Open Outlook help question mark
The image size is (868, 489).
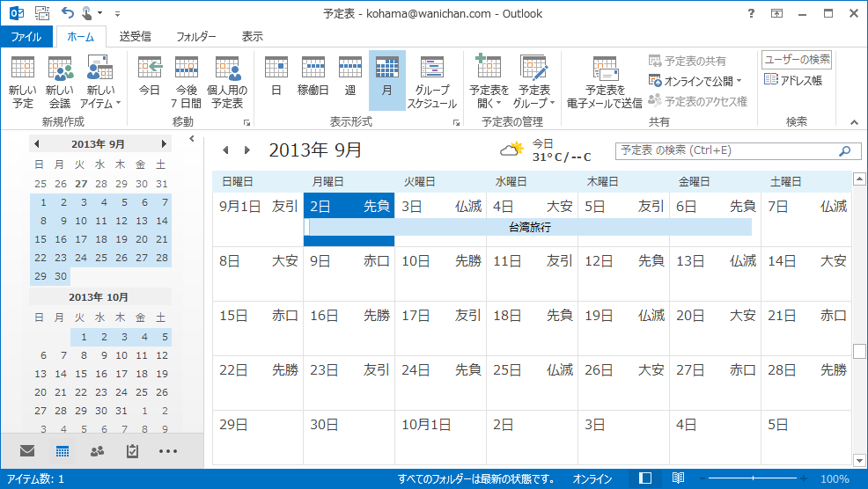pyautogui.click(x=751, y=13)
